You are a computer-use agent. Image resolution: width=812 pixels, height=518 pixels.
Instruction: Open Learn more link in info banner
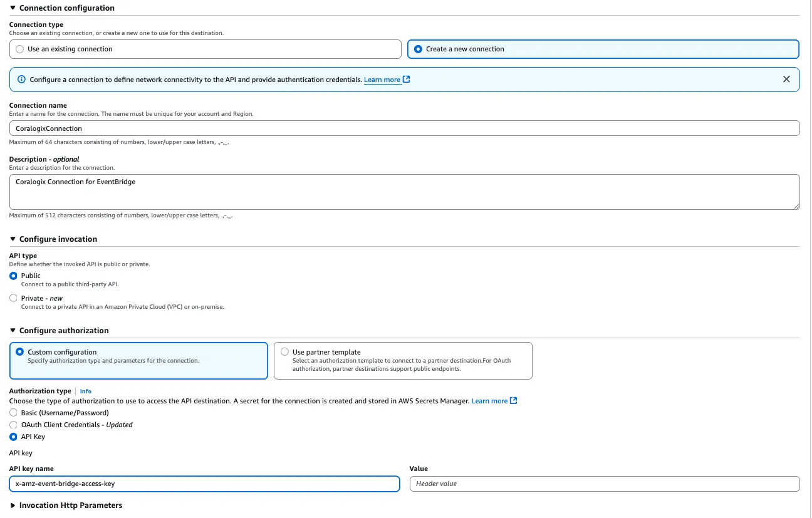382,80
